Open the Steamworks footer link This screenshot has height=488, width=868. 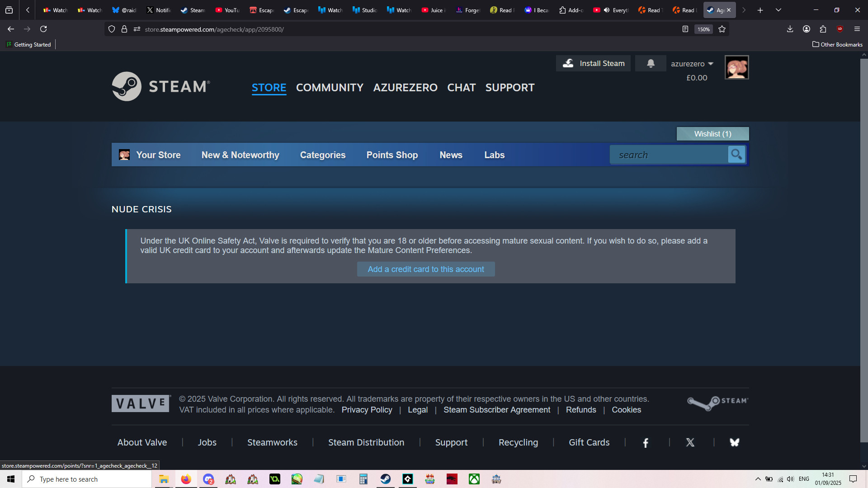pyautogui.click(x=272, y=442)
